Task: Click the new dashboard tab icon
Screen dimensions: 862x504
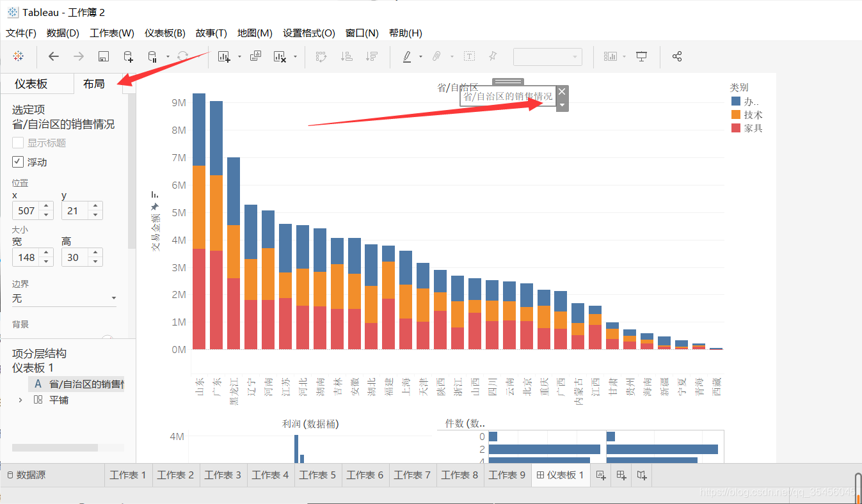Action: (621, 475)
